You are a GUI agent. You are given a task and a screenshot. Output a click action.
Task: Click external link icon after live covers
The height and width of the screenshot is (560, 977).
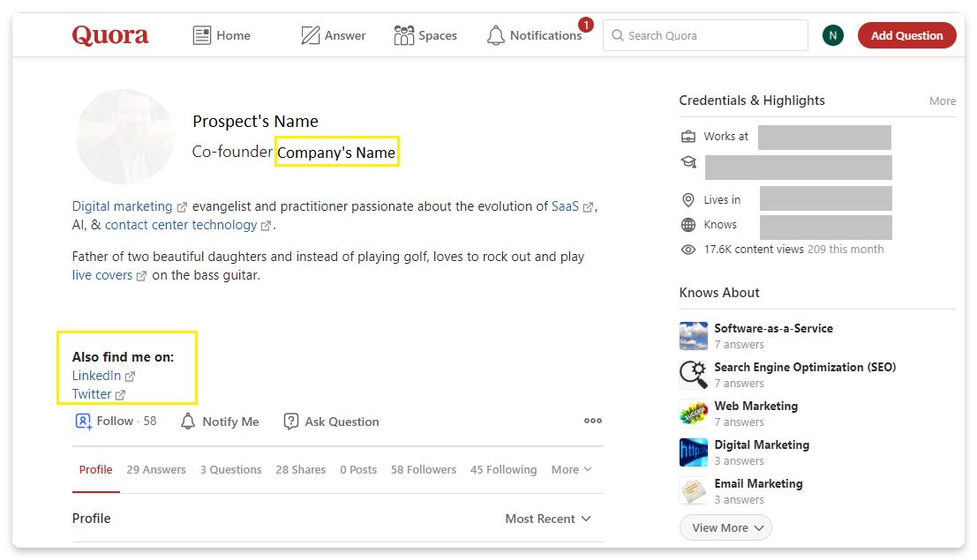point(141,276)
